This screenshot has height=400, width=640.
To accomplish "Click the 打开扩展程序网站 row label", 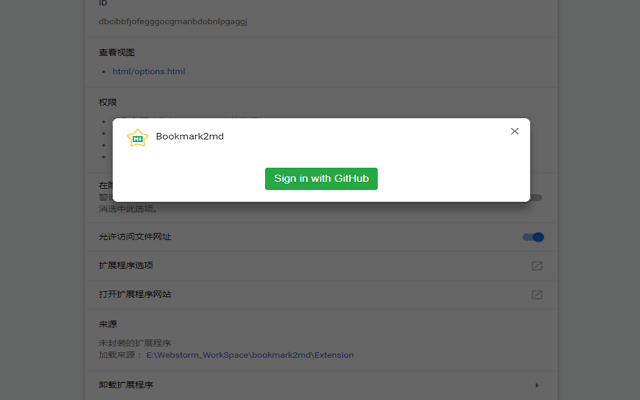I will tap(135, 294).
